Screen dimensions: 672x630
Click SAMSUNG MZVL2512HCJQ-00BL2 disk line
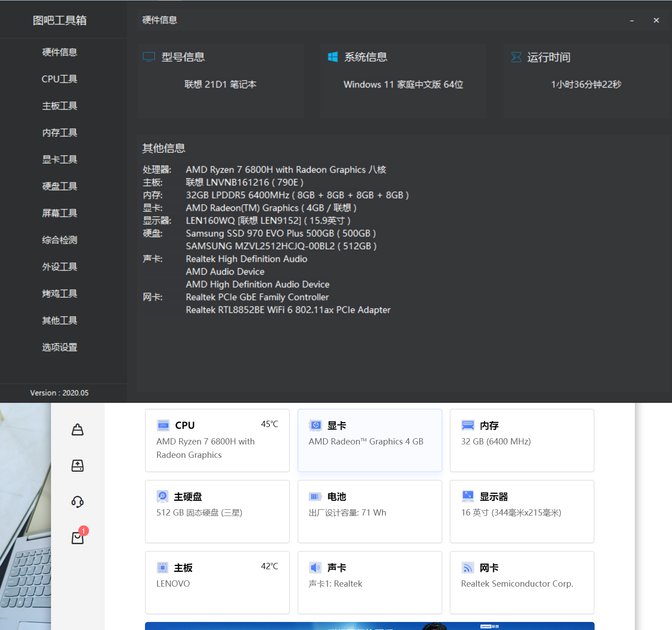pyautogui.click(x=281, y=246)
